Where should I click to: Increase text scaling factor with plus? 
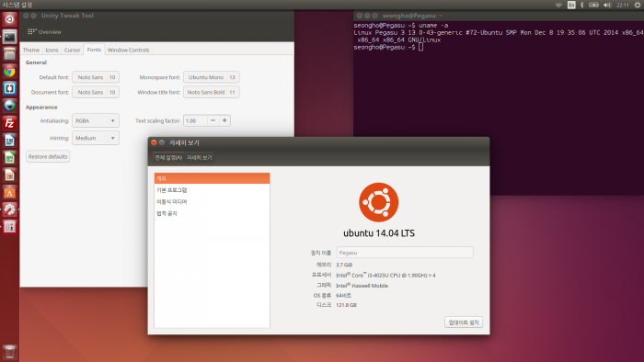tap(224, 120)
